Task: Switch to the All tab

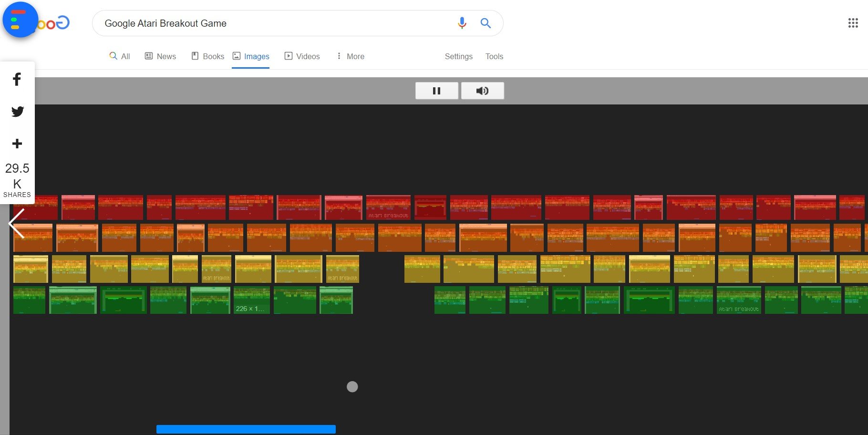Action: [x=120, y=56]
